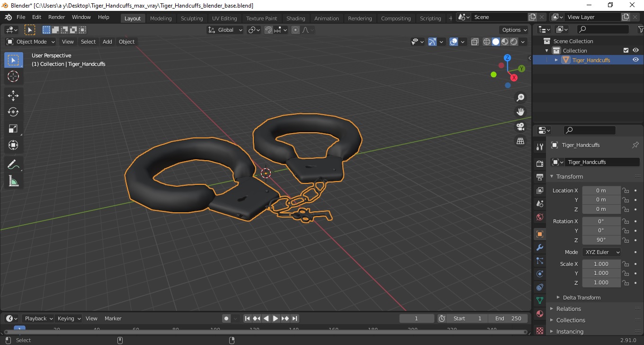Expand Tiger_Handcuffs tree item arrow
Viewport: 644px width, 345px height.
tap(556, 60)
